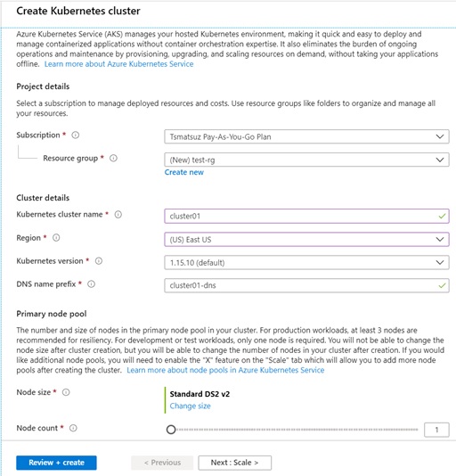Open the Change size link

[x=191, y=406]
